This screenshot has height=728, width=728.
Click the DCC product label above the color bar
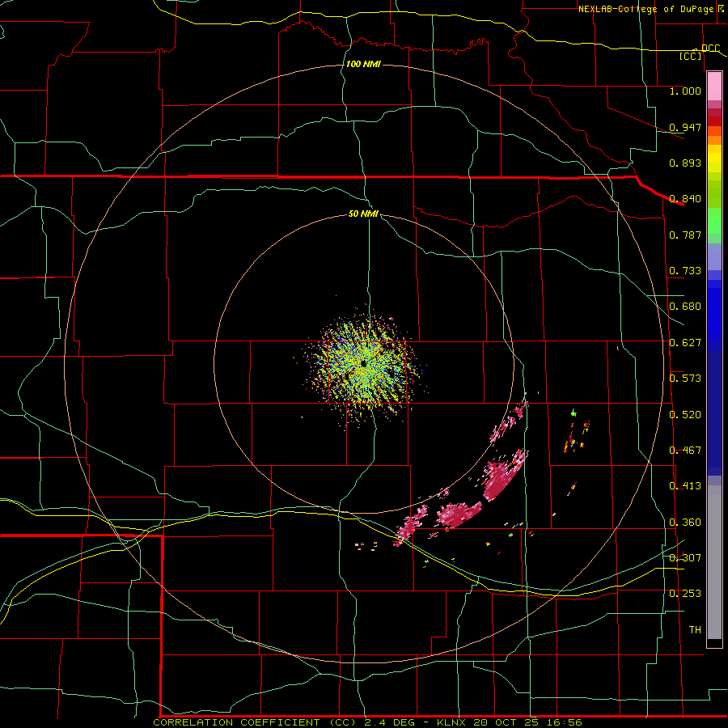711,48
